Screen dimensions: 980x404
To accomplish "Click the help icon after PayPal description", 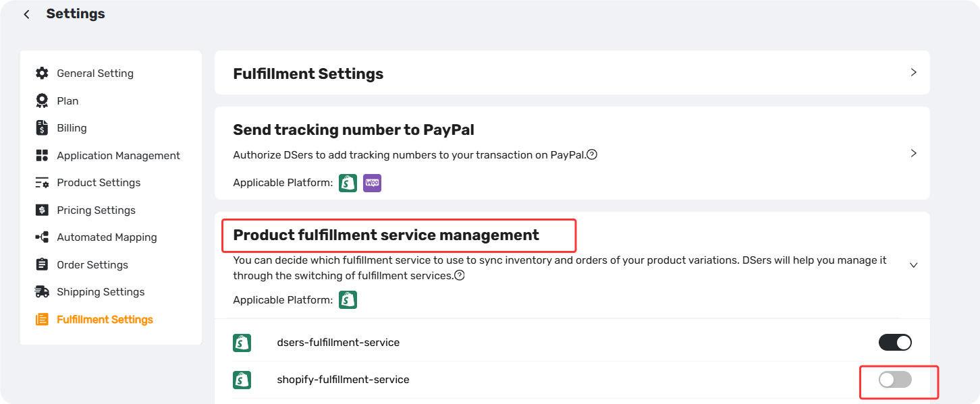I will pos(592,154).
